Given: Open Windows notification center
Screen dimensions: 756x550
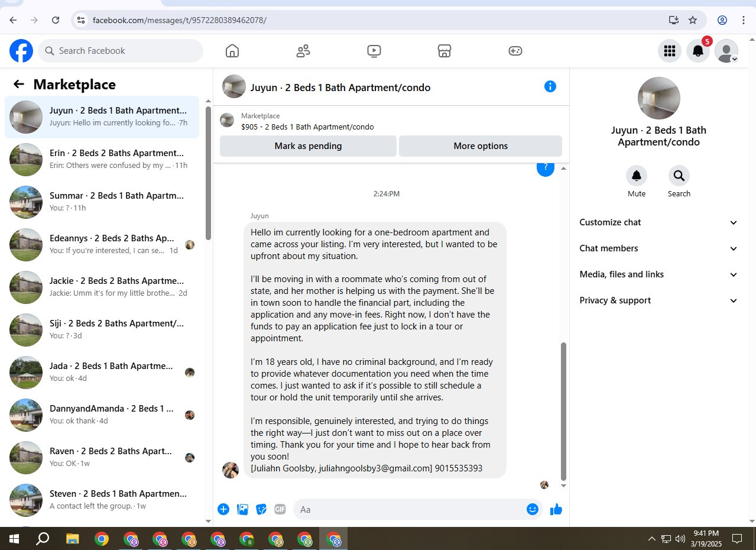Looking at the screenshot, I should (x=737, y=539).
